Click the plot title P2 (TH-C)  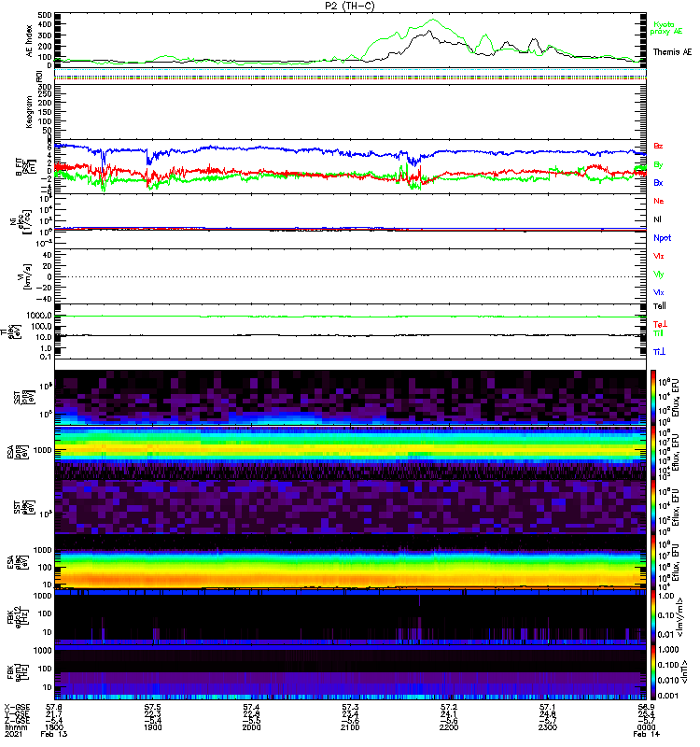tap(349, 6)
